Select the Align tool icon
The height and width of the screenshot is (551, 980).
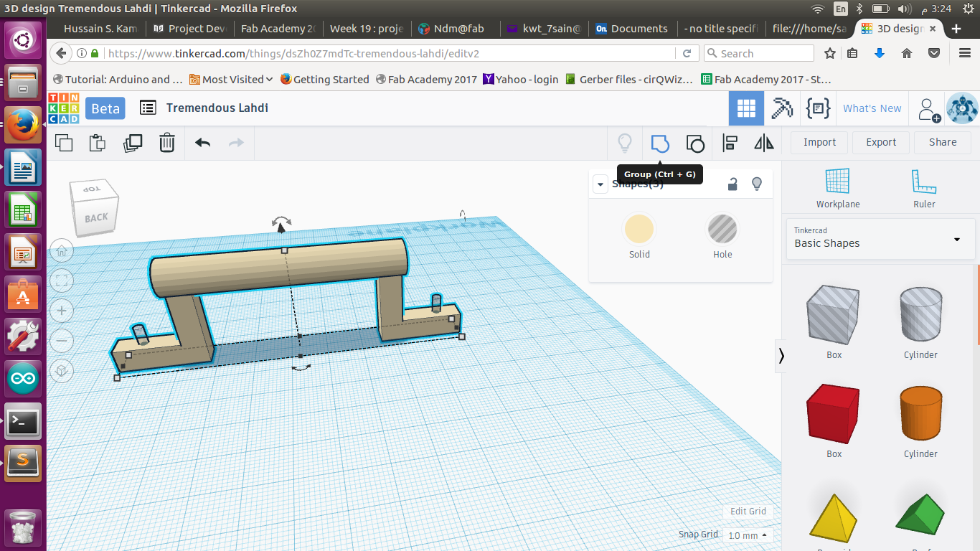point(730,143)
